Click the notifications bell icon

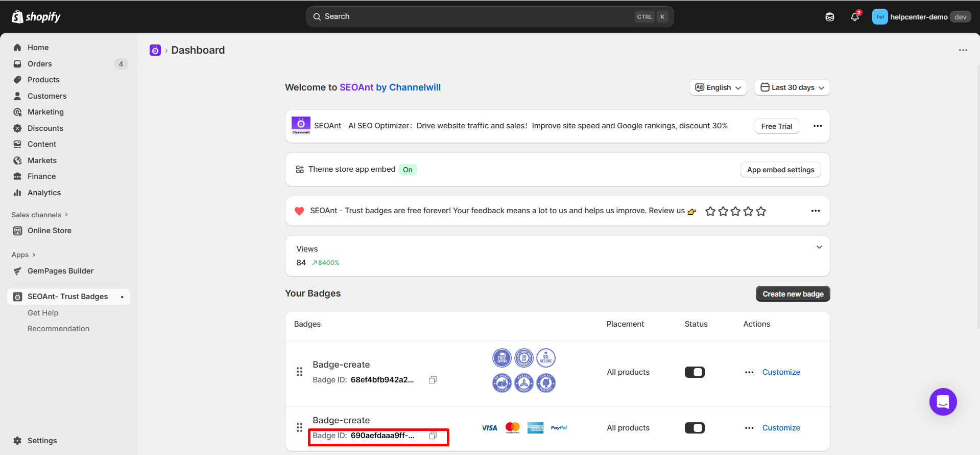(854, 17)
